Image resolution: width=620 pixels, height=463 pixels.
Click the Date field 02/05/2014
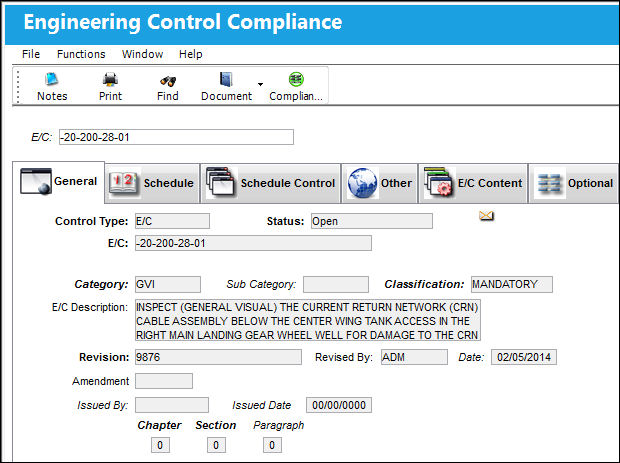point(524,357)
